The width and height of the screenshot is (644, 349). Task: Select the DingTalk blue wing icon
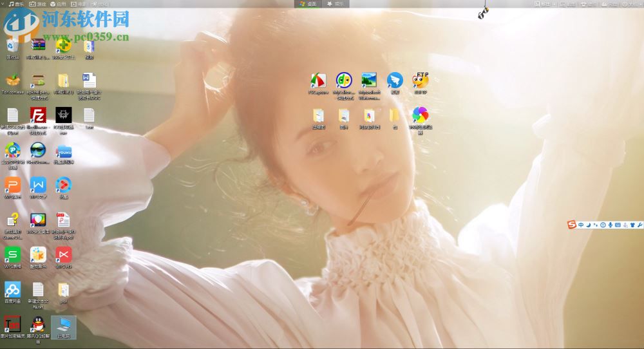[395, 80]
